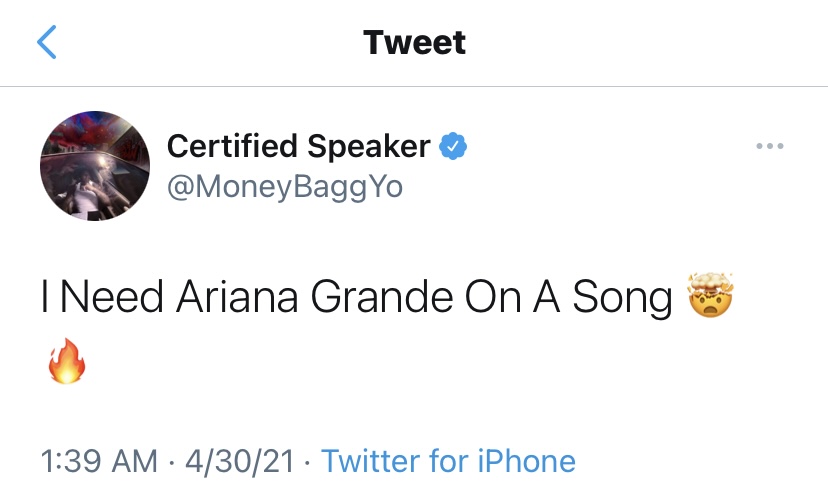Open the Certified Speaker display name
Screen dimensions: 828x498
pyautogui.click(x=298, y=146)
